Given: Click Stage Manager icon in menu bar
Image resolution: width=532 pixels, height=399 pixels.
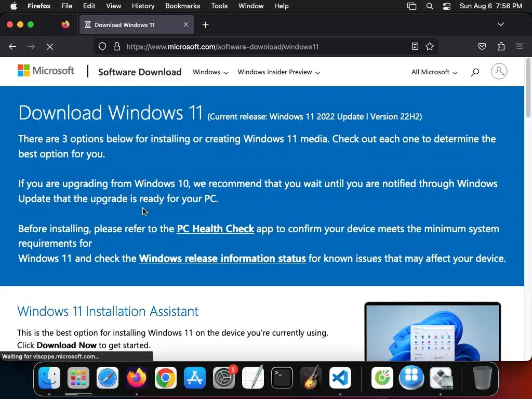Looking at the screenshot, I should coord(411,6).
